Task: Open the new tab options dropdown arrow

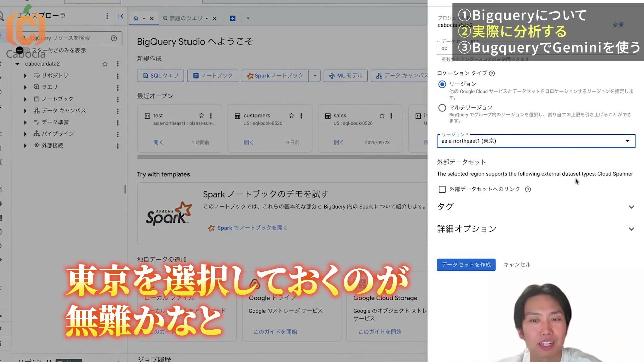Action: (x=248, y=18)
